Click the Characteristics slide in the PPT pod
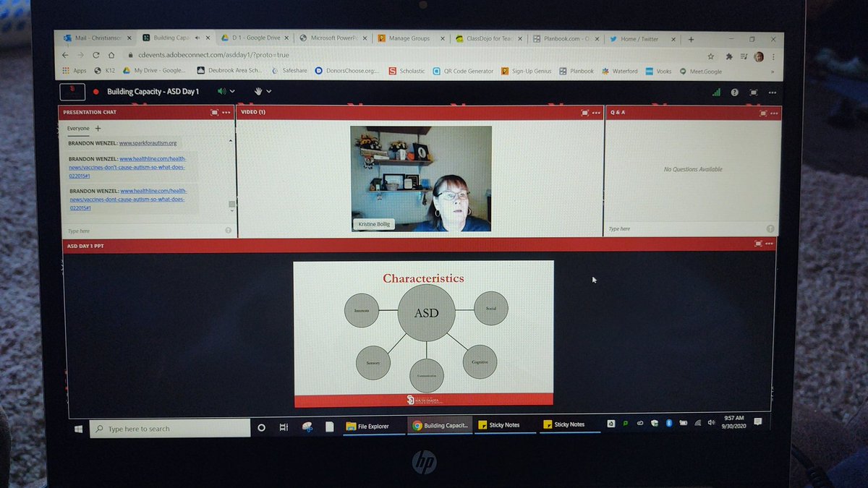868x488 pixels. point(423,334)
